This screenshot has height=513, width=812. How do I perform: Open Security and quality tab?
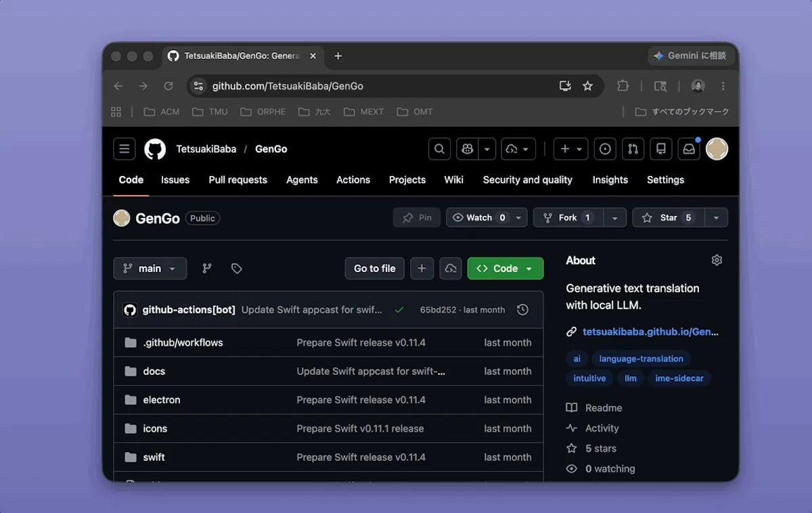[528, 180]
